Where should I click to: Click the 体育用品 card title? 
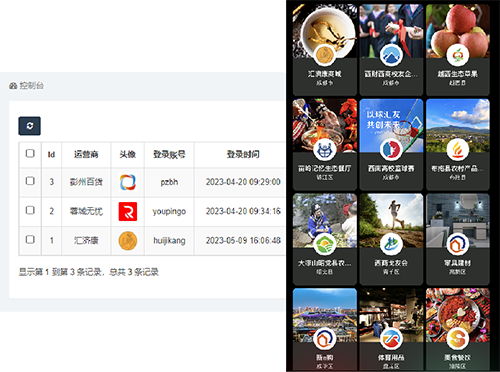click(x=391, y=358)
